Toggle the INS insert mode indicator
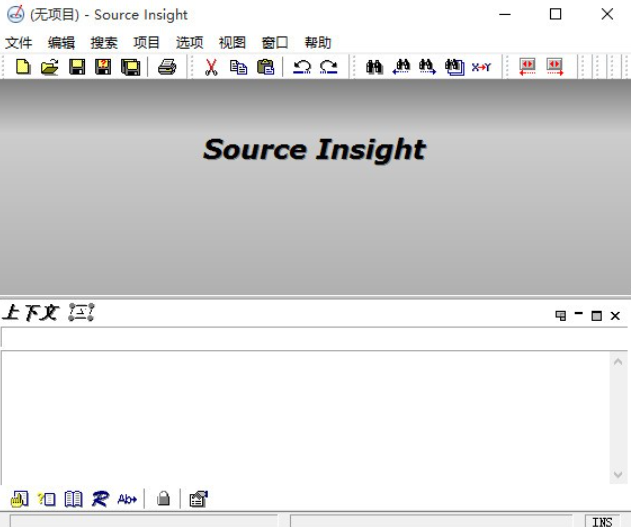This screenshot has height=527, width=631. click(602, 521)
